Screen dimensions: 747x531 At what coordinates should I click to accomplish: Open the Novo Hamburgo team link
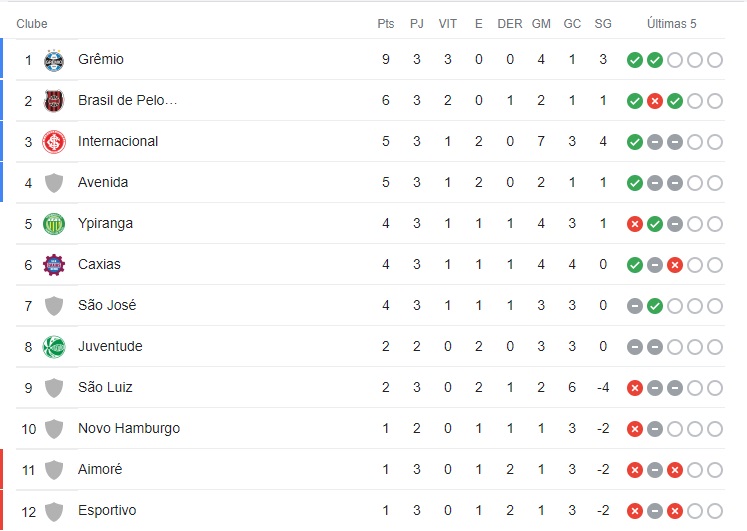coord(129,429)
